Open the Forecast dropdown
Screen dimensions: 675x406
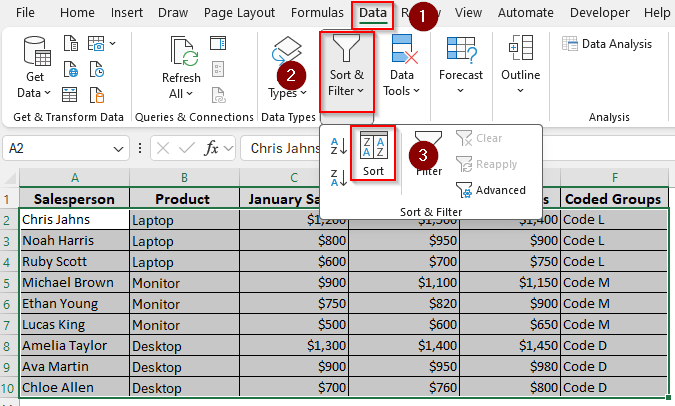tap(461, 65)
